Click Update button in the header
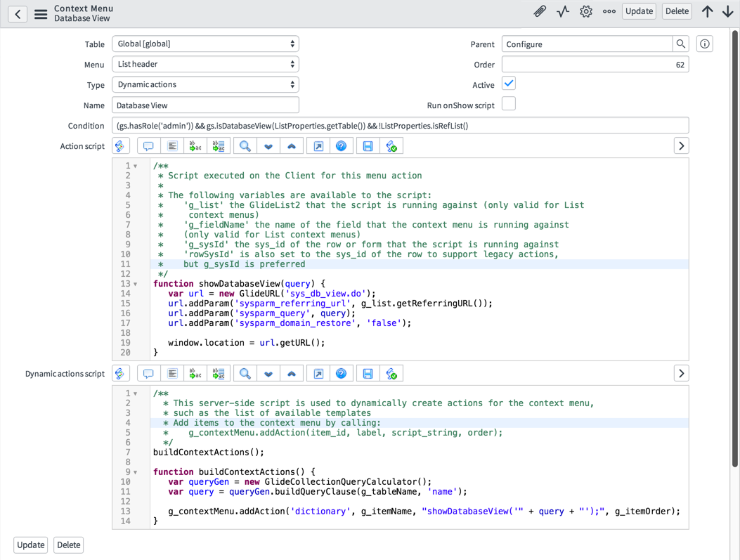 pyautogui.click(x=639, y=11)
